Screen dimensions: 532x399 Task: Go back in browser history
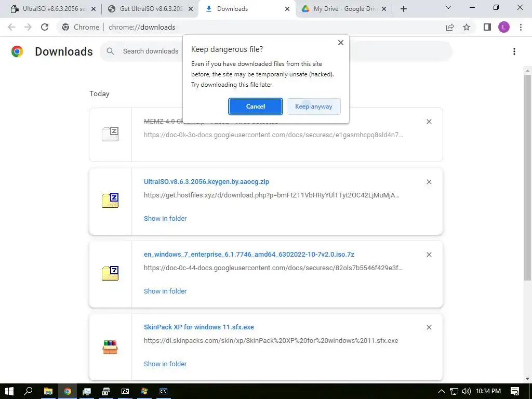pos(11,27)
